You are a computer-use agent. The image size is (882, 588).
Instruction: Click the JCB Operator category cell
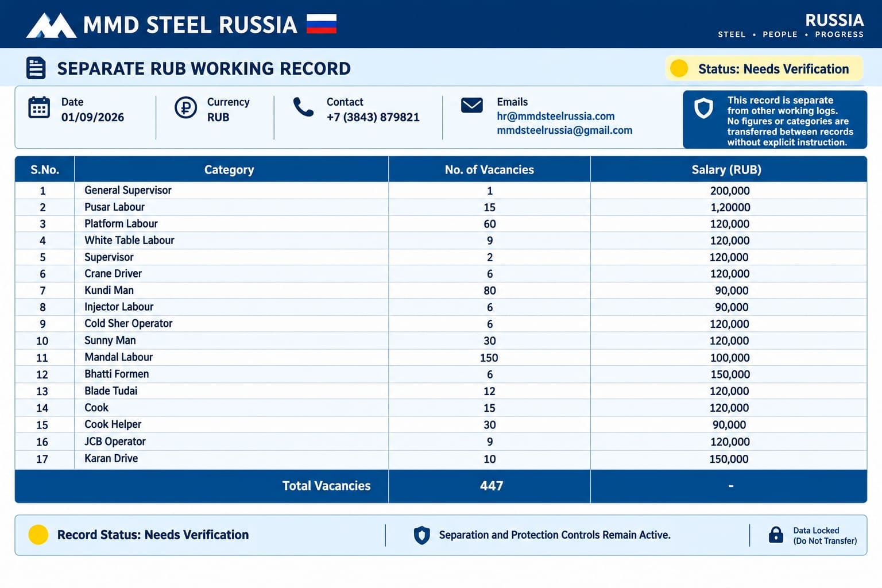coord(231,442)
